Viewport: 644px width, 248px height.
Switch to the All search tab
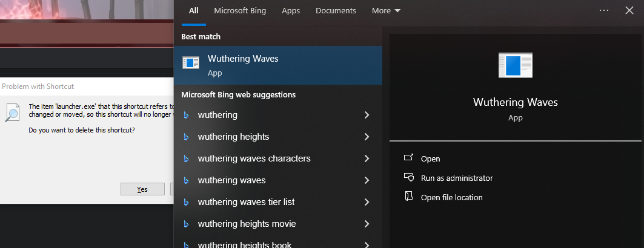[x=193, y=11]
